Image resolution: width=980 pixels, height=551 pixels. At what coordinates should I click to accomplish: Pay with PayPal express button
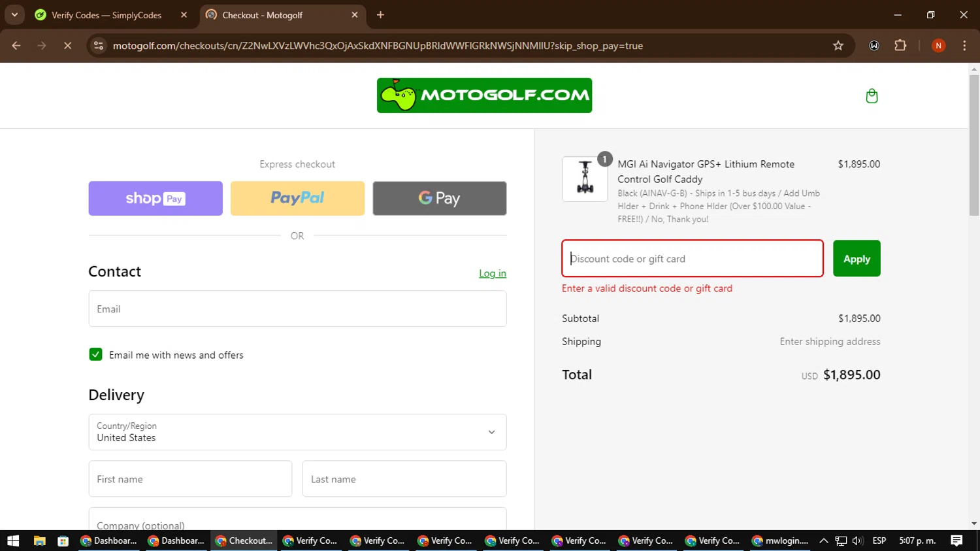click(297, 198)
